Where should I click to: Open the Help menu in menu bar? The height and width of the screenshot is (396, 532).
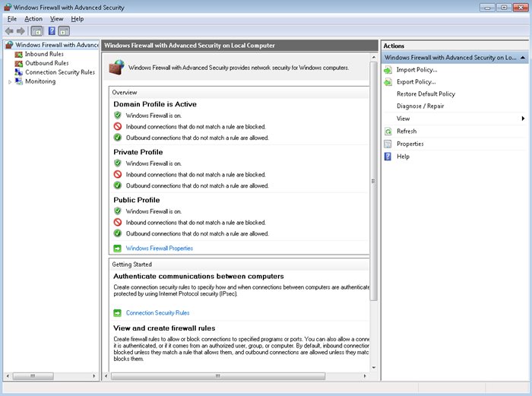(x=78, y=19)
